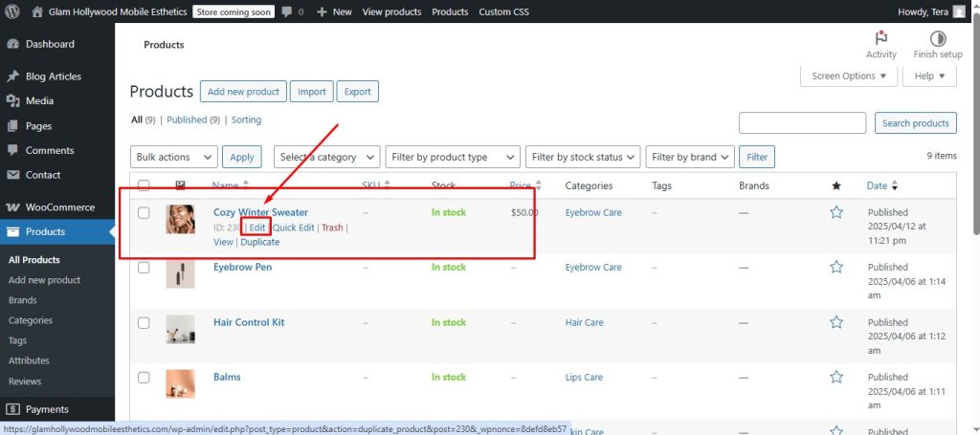Check the Eyebrow Pen checkbox
The width and height of the screenshot is (980, 435).
[144, 268]
